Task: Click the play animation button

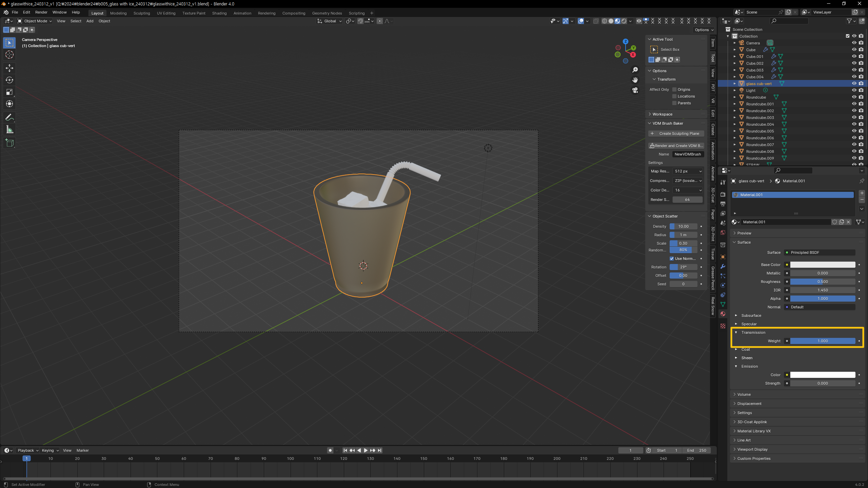Action: pyautogui.click(x=366, y=450)
